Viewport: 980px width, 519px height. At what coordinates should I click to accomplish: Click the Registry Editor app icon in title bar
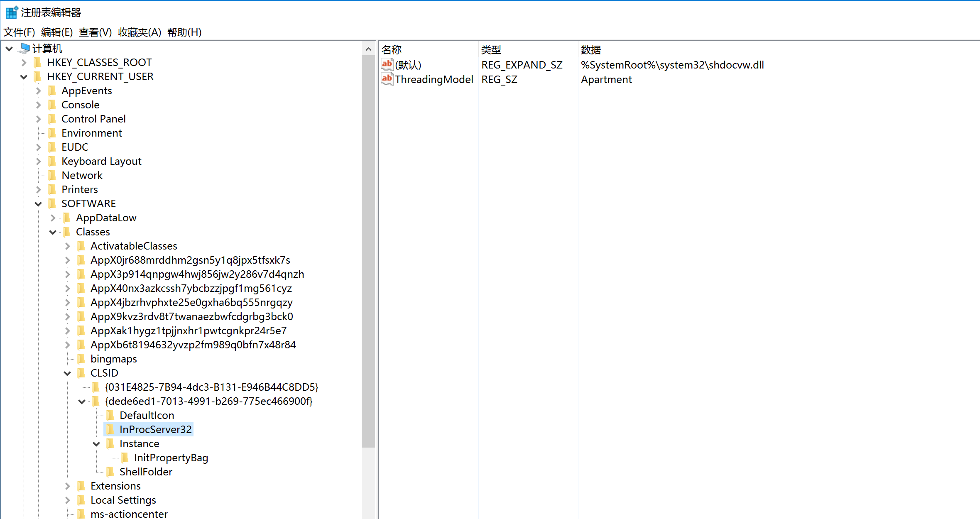[x=11, y=12]
